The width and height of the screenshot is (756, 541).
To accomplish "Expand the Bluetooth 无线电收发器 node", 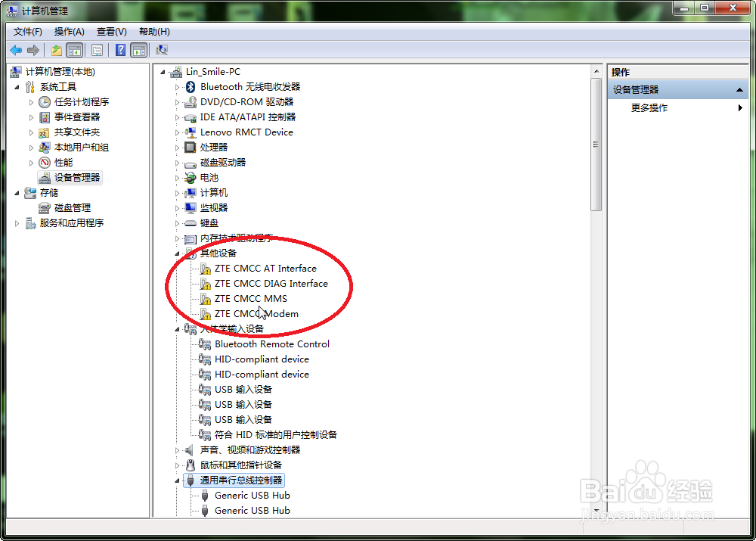I will coord(178,87).
